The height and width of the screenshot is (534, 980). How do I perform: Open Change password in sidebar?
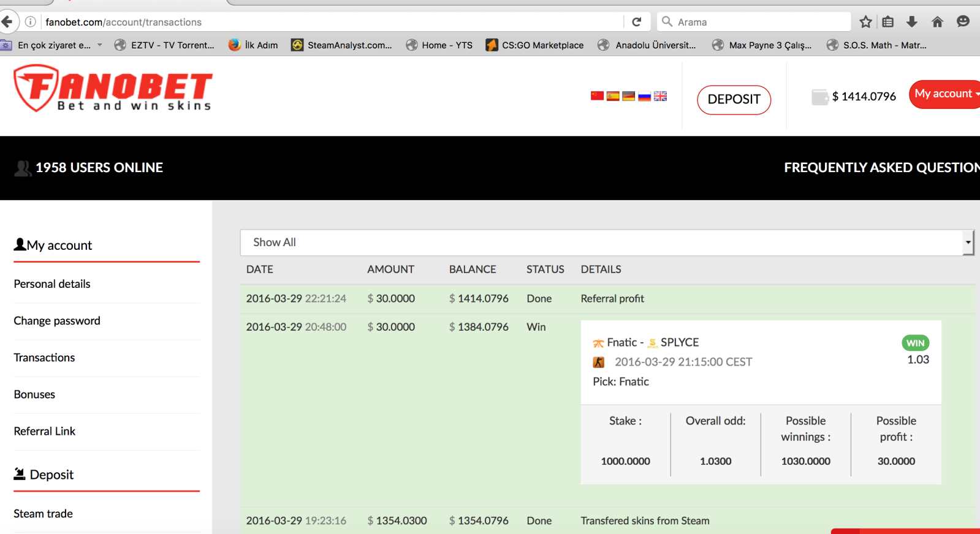pyautogui.click(x=57, y=321)
